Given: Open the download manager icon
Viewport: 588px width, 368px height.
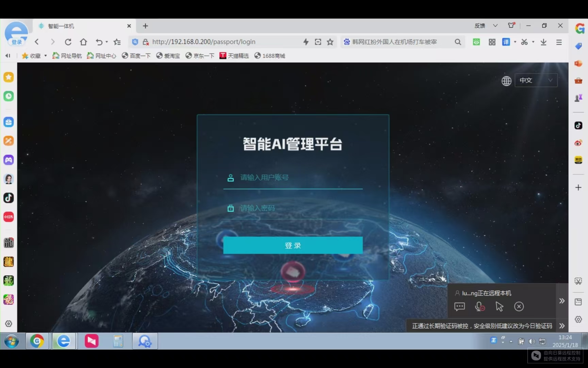Looking at the screenshot, I should (543, 42).
